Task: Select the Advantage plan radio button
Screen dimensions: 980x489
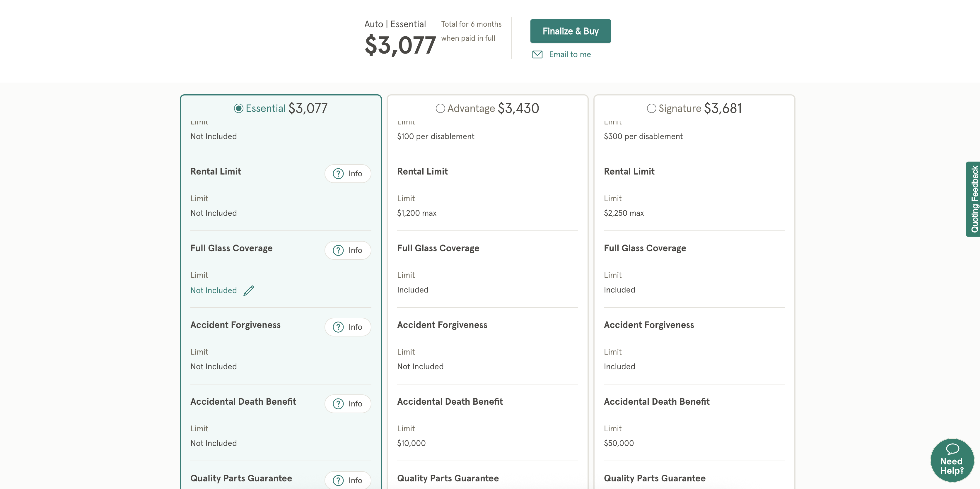Action: pos(440,108)
